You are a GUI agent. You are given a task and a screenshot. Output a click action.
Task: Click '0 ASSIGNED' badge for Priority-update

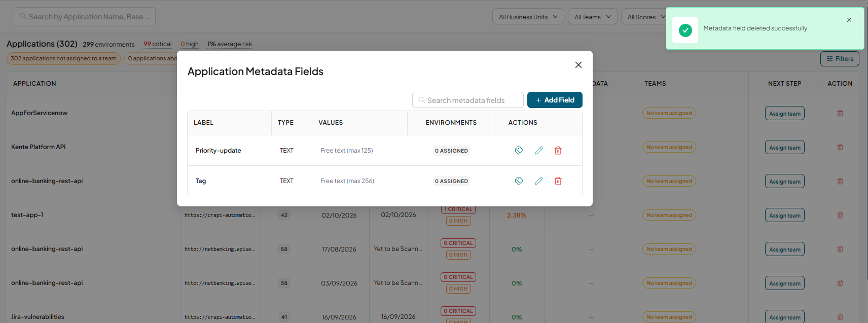click(x=451, y=151)
